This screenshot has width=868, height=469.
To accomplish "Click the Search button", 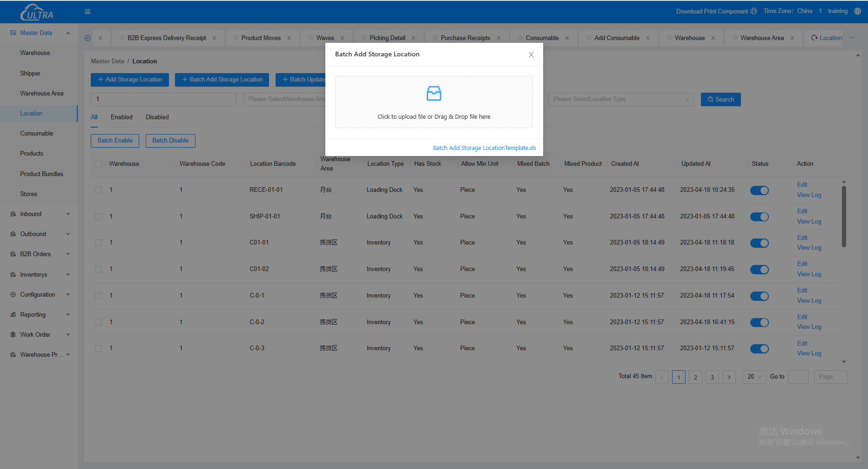I will tap(720, 100).
